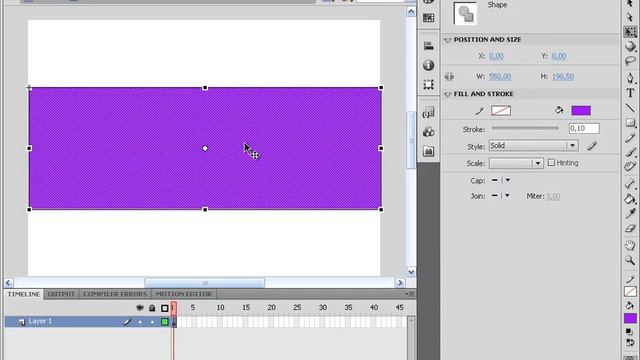The height and width of the screenshot is (360, 640).
Task: Select the Deco tool
Action: (x=630, y=167)
